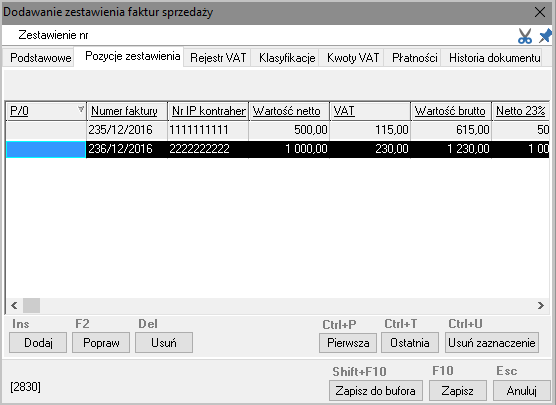Click the 1 230,00 gross value cell
Image resolution: width=556 pixels, height=405 pixels.
click(451, 149)
